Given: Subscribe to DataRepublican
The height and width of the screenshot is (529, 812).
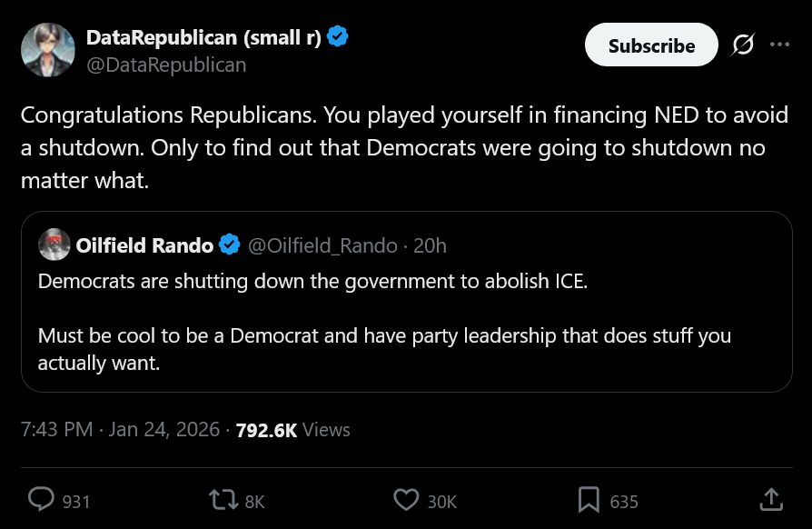Looking at the screenshot, I should [651, 45].
